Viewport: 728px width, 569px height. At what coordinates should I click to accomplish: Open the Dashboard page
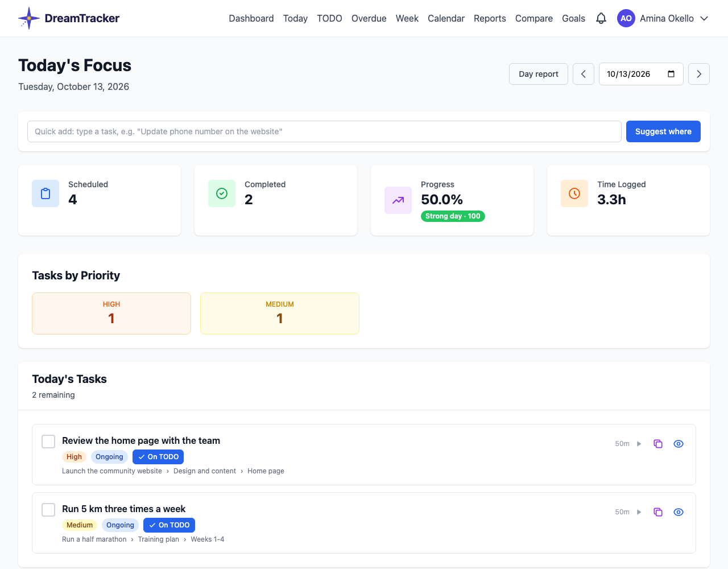coord(251,18)
